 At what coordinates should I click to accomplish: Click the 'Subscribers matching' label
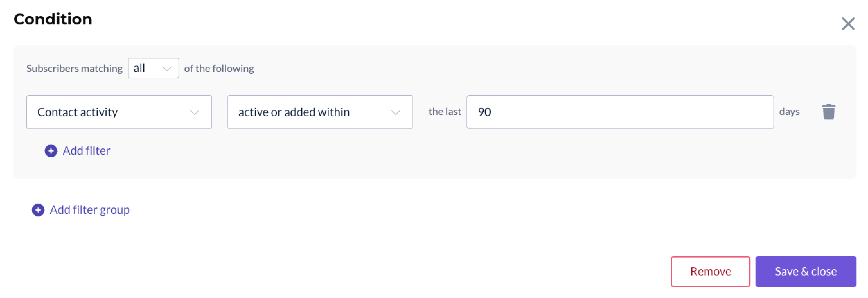coord(74,69)
